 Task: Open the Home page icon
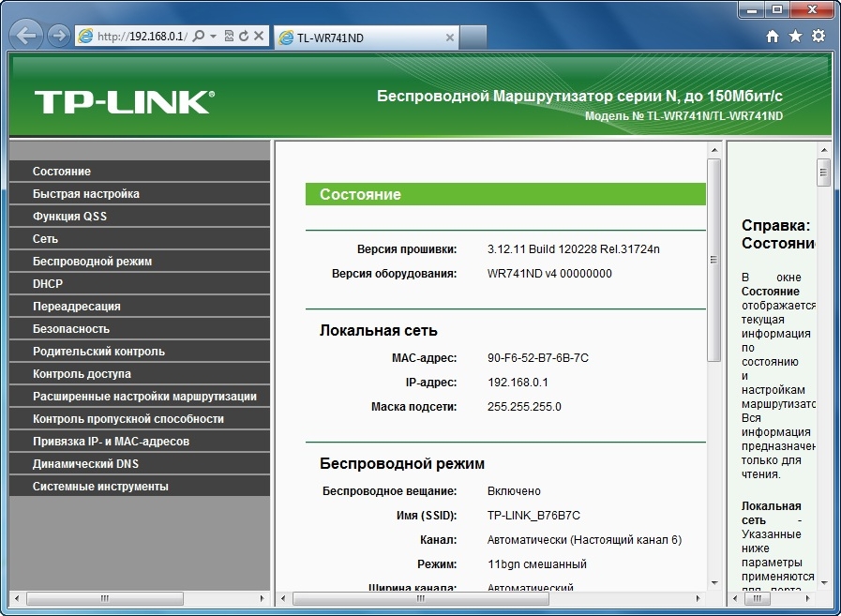coord(773,36)
